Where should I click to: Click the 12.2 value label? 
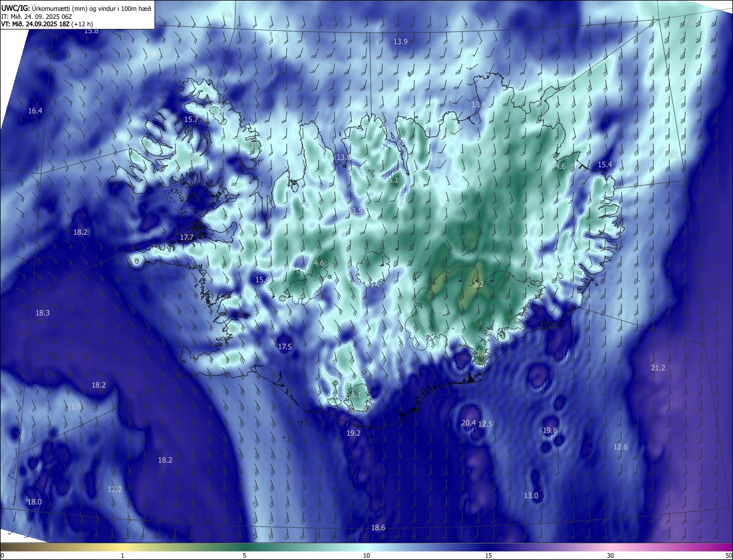pyautogui.click(x=115, y=489)
